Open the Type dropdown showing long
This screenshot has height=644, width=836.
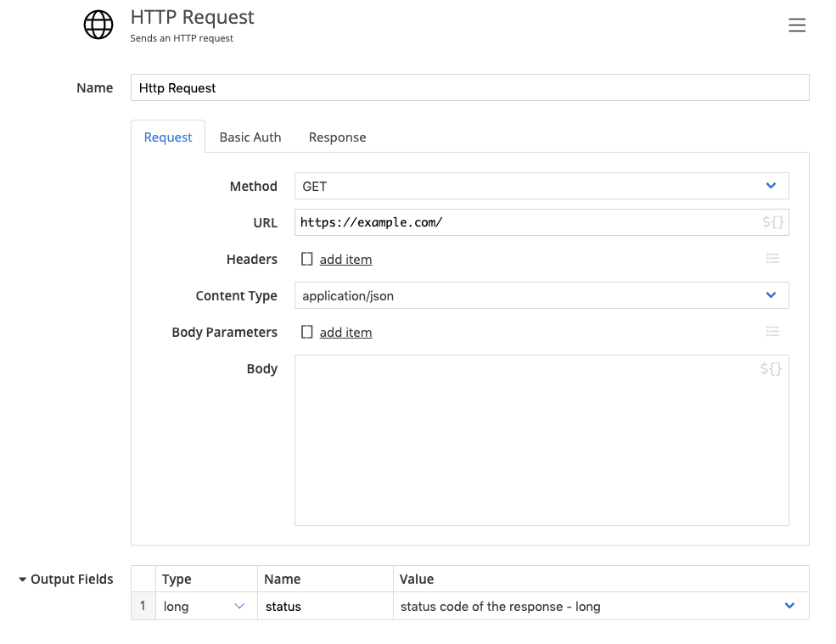click(x=205, y=606)
